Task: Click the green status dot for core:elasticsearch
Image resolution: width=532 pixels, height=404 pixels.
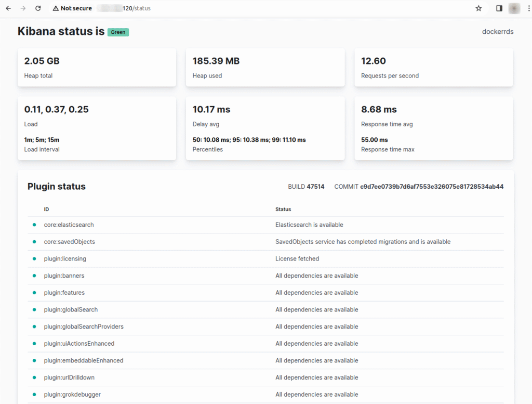Action: click(x=34, y=225)
